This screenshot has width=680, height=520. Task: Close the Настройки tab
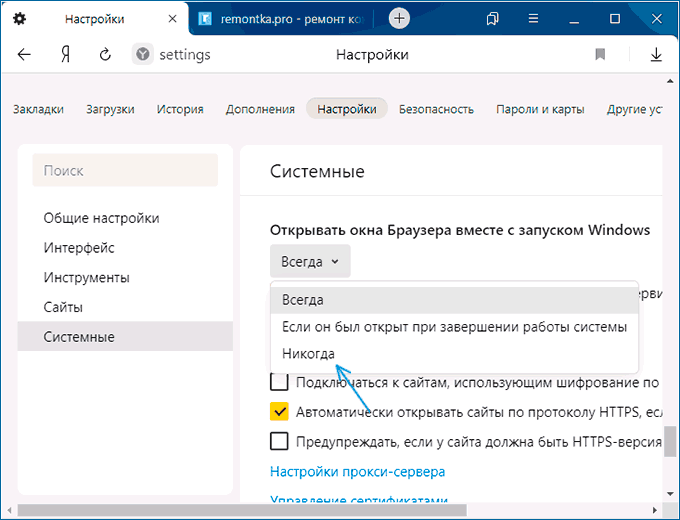coord(172,19)
